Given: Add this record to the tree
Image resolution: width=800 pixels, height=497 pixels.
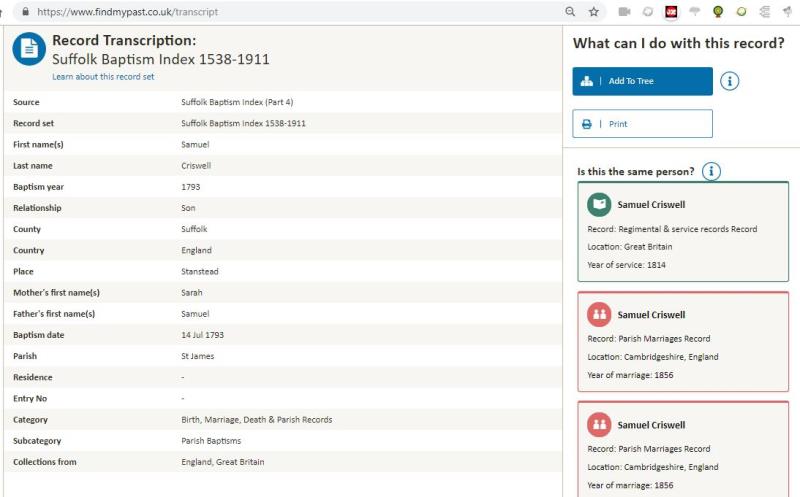Looking at the screenshot, I should tap(642, 81).
